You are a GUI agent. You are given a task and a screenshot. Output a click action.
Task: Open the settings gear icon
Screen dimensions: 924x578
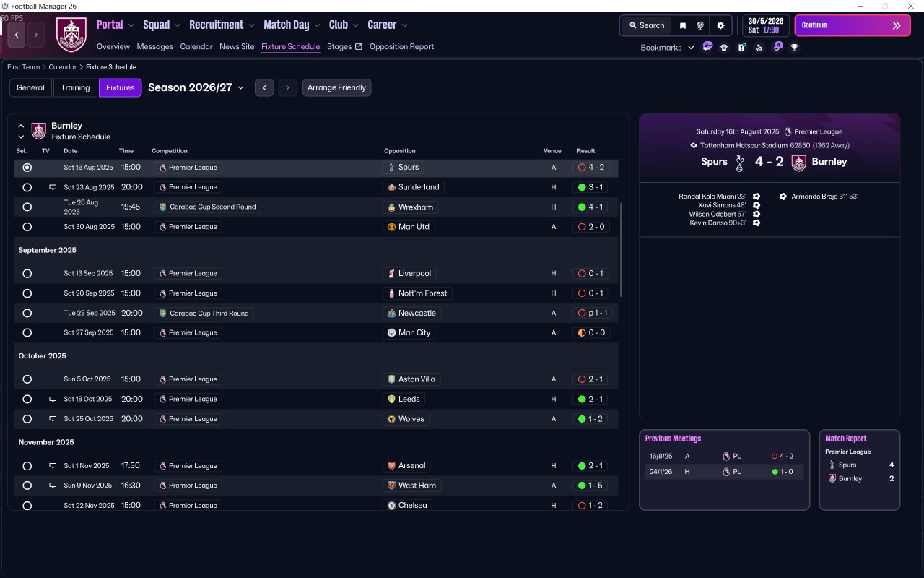click(x=720, y=25)
